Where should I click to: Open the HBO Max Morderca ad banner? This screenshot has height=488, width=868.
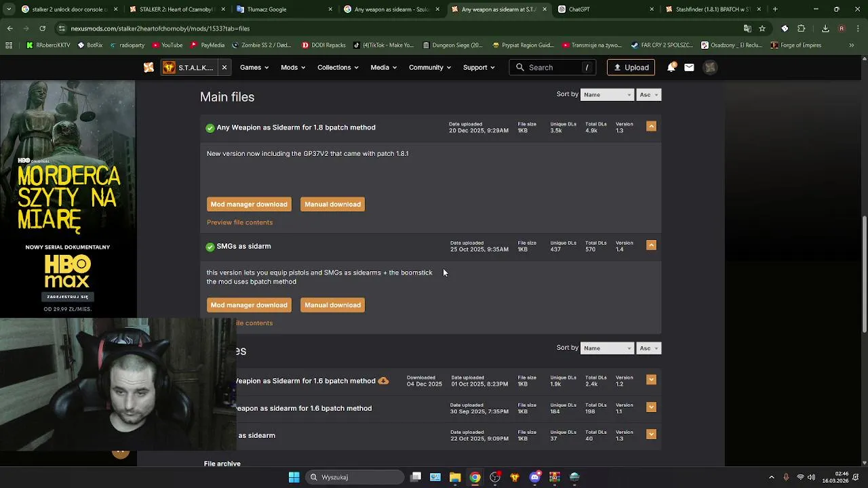[x=68, y=199]
